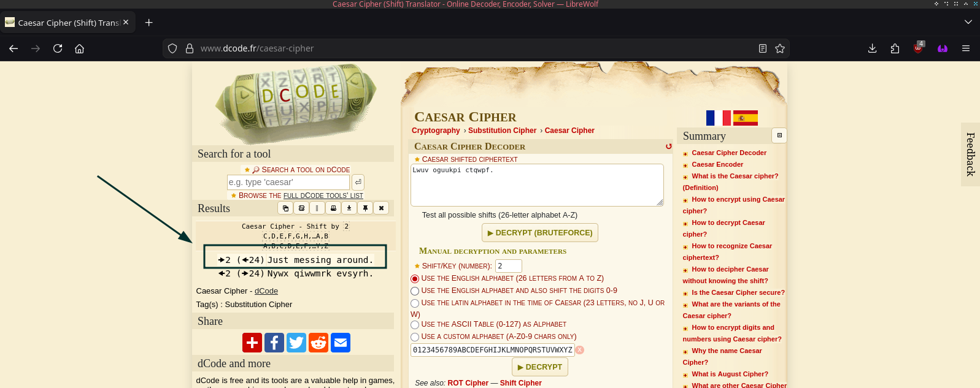Switch to the Caesar Cipher browser tab

tap(68, 23)
